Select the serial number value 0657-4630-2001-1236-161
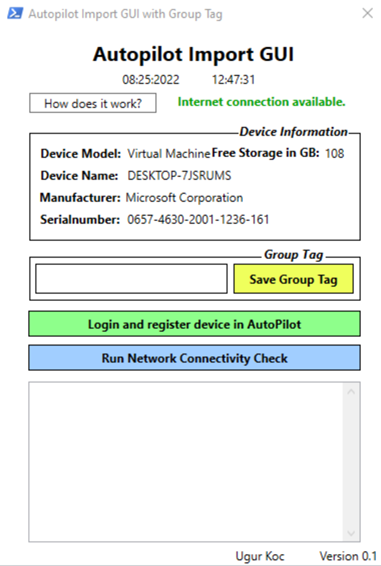The image size is (381, 566). click(198, 219)
